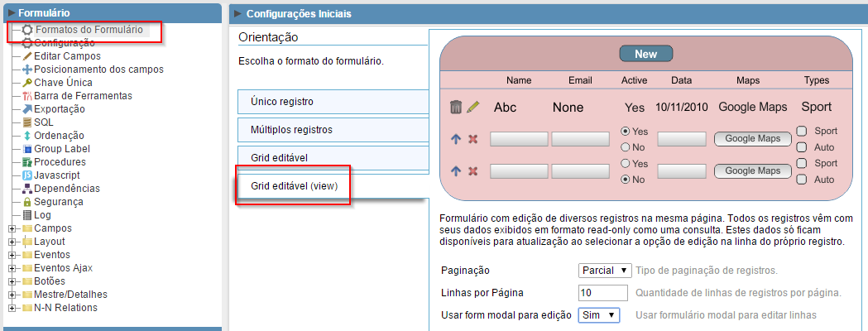
Task: Click the Barra de Ferramentas icon
Action: point(27,96)
